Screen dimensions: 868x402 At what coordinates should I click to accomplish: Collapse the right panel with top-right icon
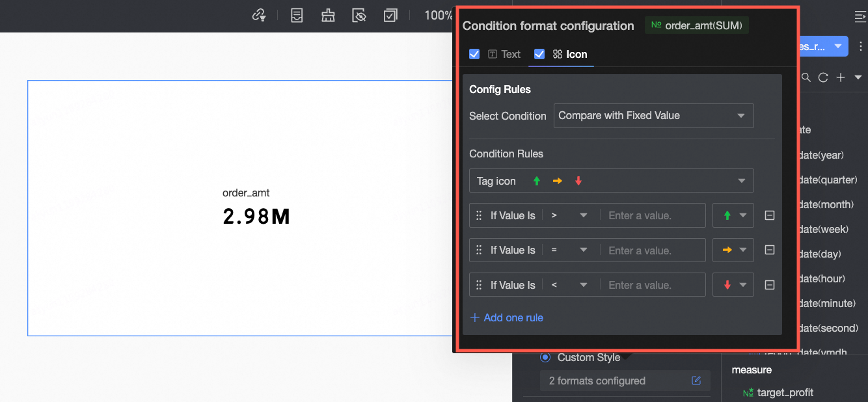860,17
